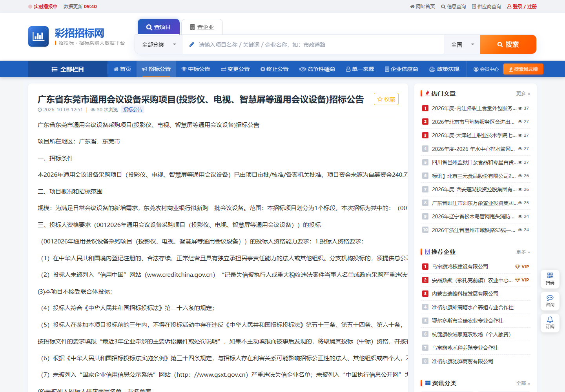This screenshot has width=565, height=392.
Task: Select 企业供应商 in the navigation bar
Action: pos(401,69)
